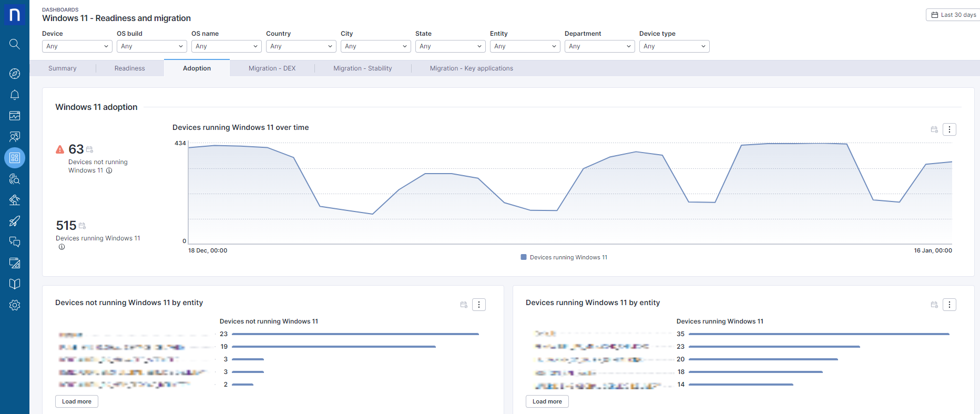Click the bar for value 19 not running
This screenshot has width=980, height=414.
334,347
